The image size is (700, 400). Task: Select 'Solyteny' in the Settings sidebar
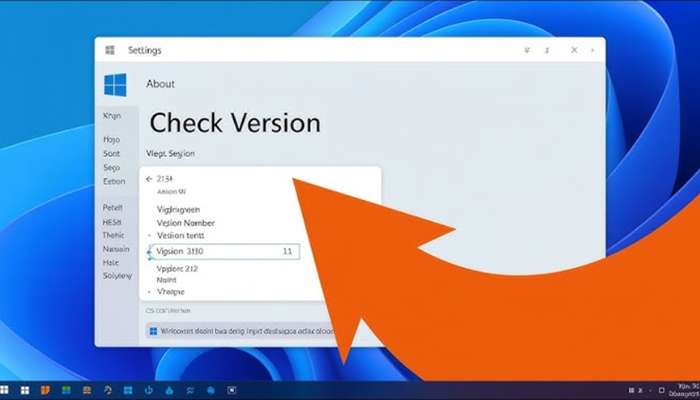(117, 276)
